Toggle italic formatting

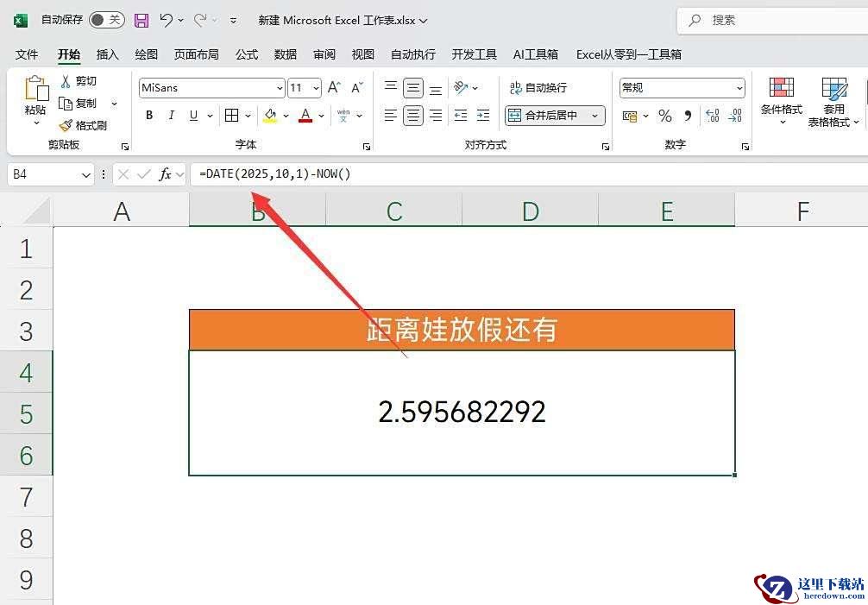click(x=171, y=116)
